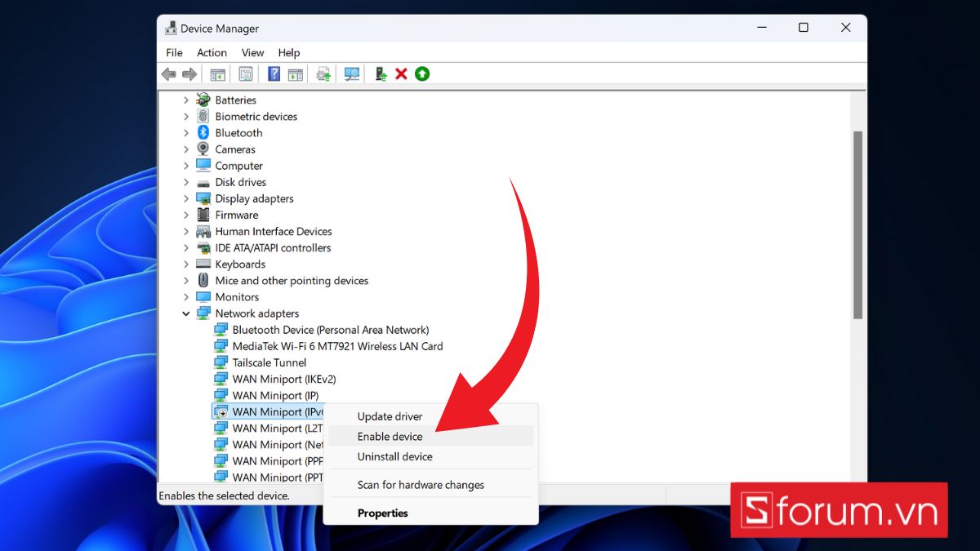Expand the Monitors node
980x551 pixels.
click(186, 297)
